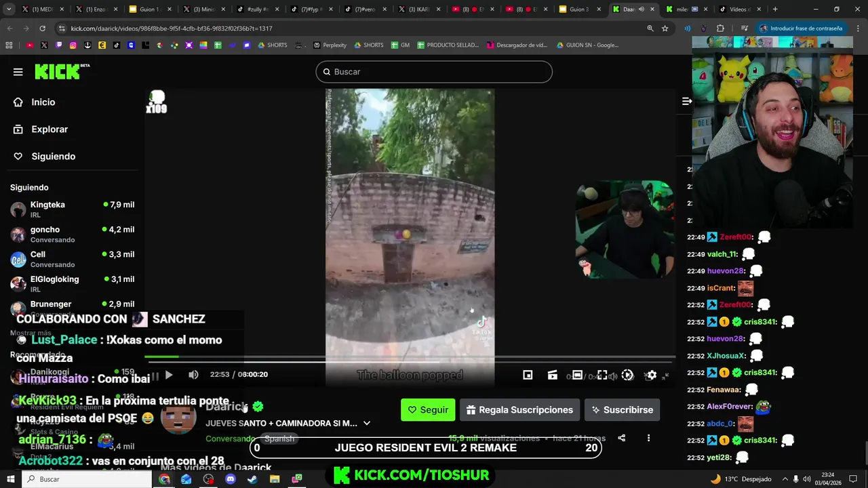Switch to the Guion 3 browser tab
This screenshot has height=488, width=868.
(x=579, y=9)
